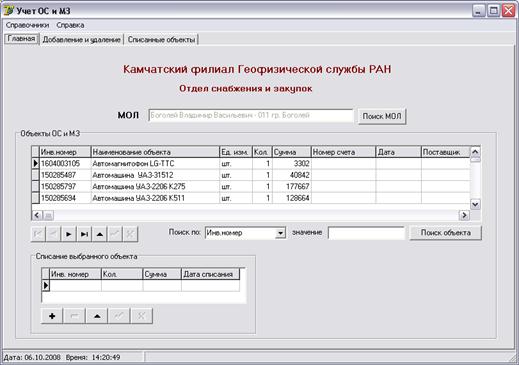This screenshot has height=365, width=519.
Task: Click Поставщик column header
Action: point(446,152)
